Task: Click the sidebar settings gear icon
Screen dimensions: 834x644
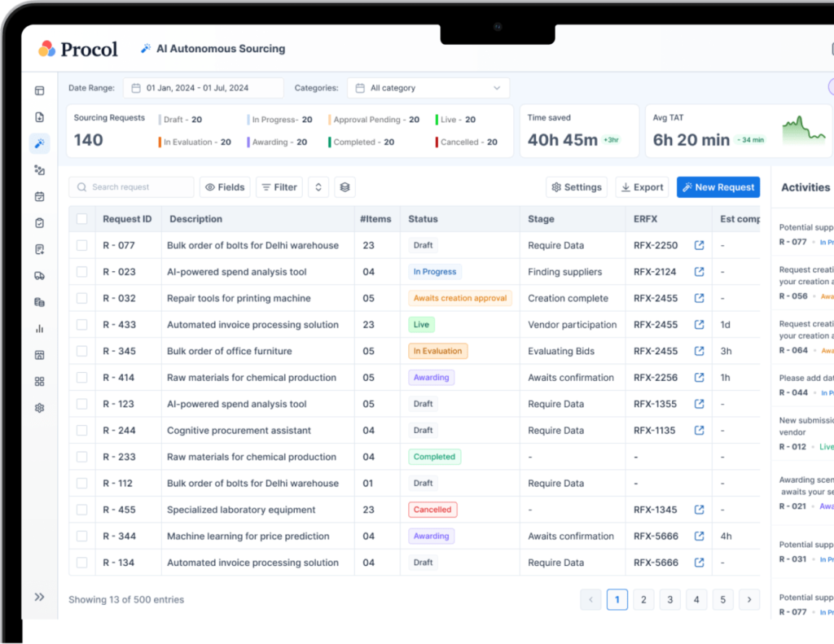Action: pyautogui.click(x=39, y=408)
